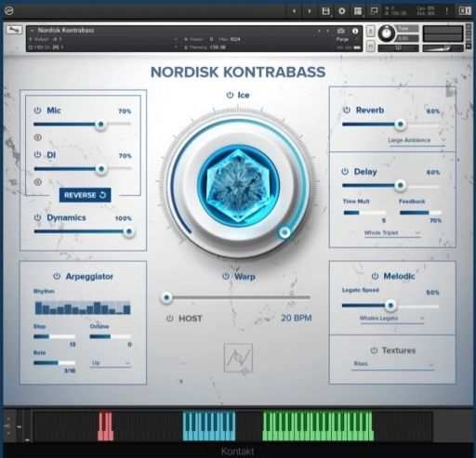Click the arpeggiator Octave bar
476x458 pixels.
[111, 336]
